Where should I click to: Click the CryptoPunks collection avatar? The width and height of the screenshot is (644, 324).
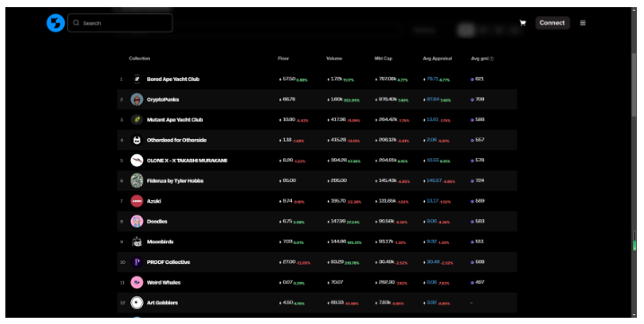137,100
